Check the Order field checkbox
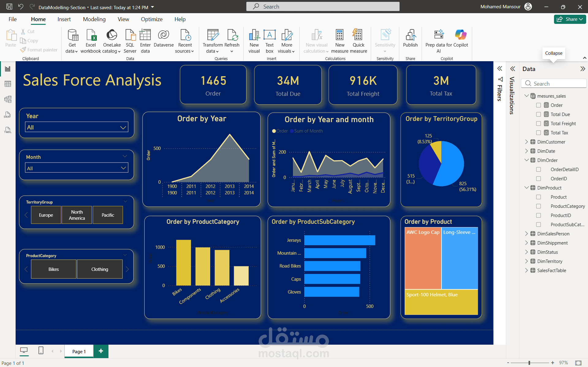This screenshot has height=367, width=588. 538,105
